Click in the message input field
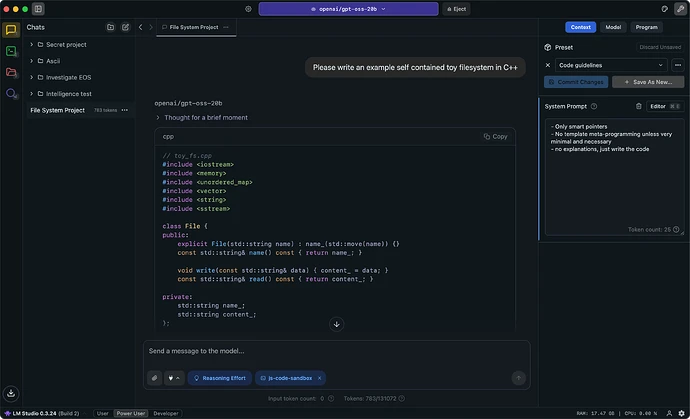The image size is (690, 419). coord(337,351)
